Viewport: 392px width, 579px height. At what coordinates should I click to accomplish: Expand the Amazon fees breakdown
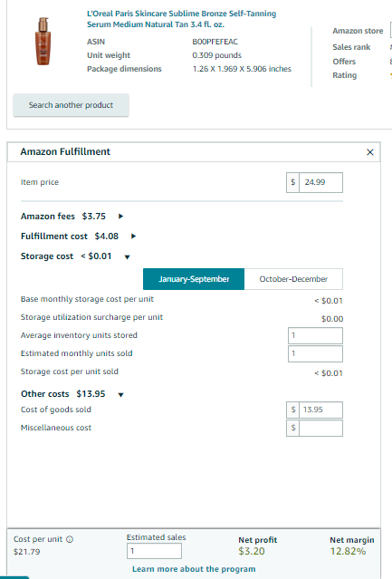(120, 217)
